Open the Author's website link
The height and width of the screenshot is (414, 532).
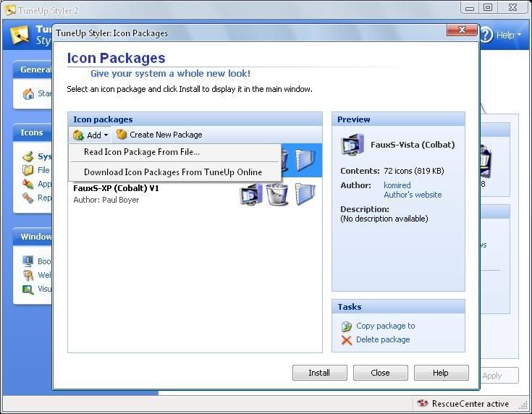pyautogui.click(x=412, y=195)
